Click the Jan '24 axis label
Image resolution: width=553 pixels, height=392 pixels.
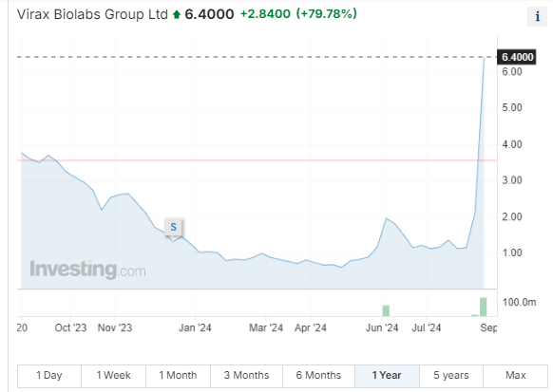pyautogui.click(x=195, y=327)
